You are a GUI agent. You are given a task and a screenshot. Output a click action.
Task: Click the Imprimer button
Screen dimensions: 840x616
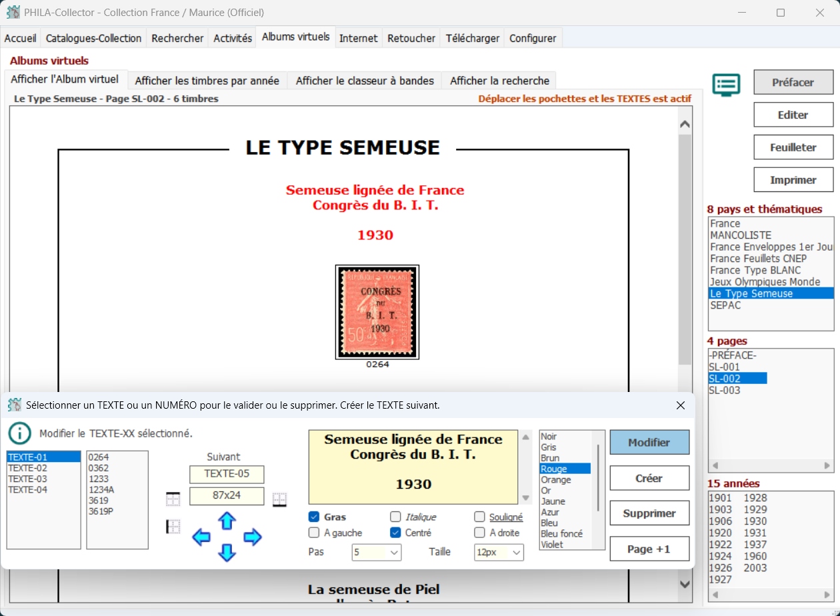click(793, 180)
